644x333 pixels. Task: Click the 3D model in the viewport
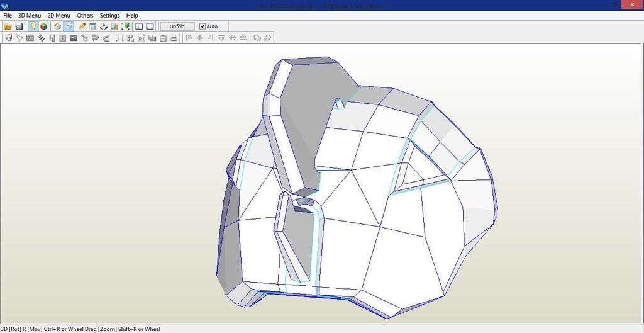[352, 201]
